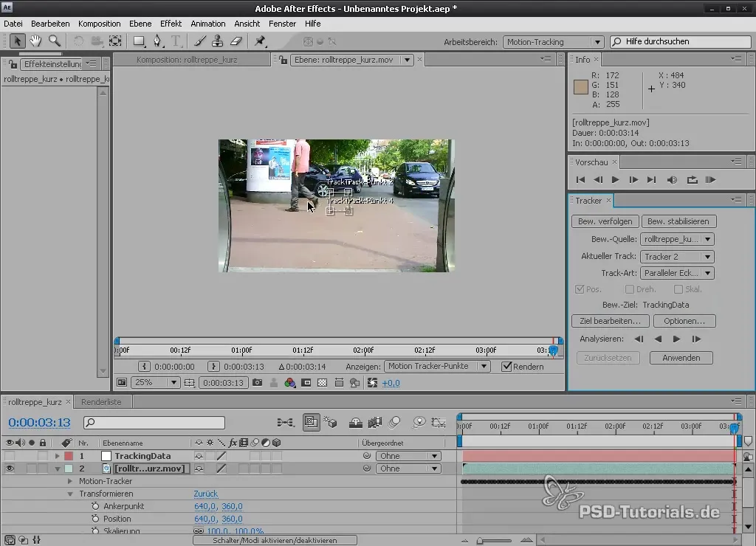
Task: Select the Puppet Pin tool
Action: point(260,41)
